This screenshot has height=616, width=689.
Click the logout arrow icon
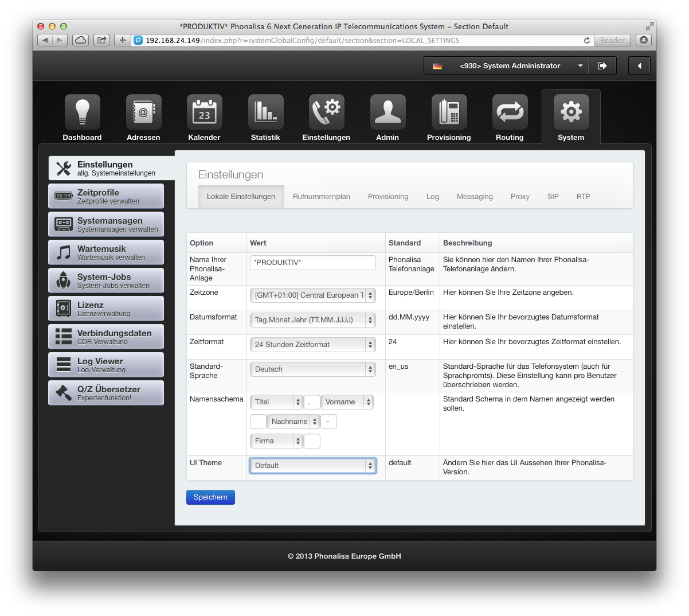coord(602,66)
